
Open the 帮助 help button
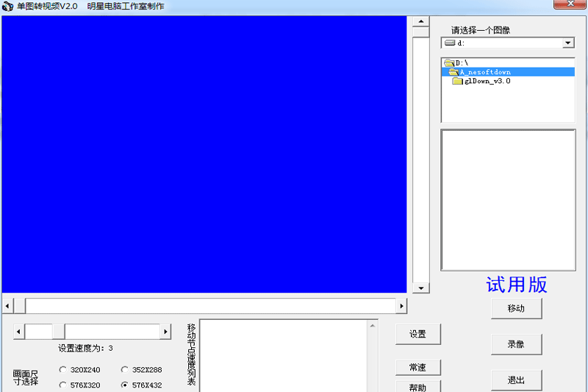(x=417, y=387)
